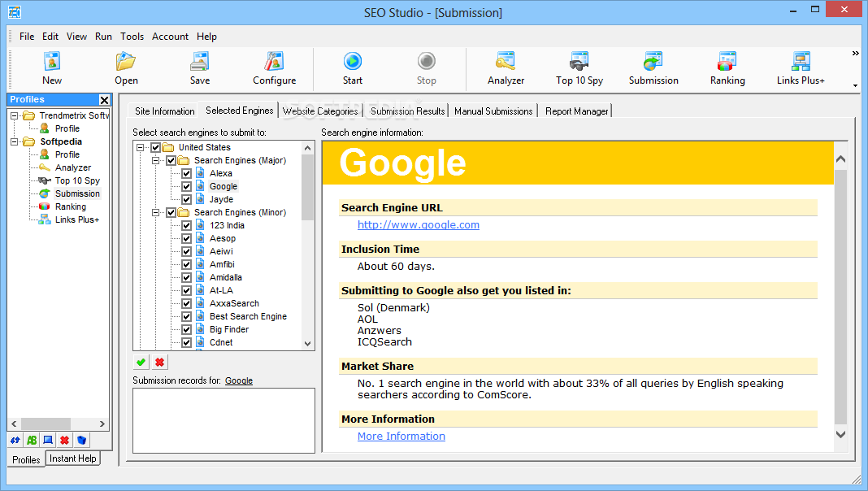Select Profile under the Softpedia node
The width and height of the screenshot is (868, 491).
67,154
